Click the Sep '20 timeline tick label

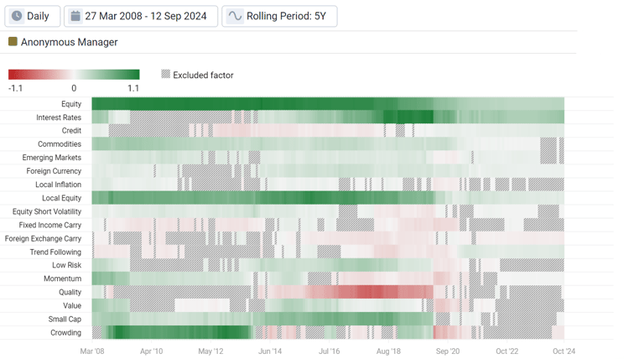pos(448,351)
